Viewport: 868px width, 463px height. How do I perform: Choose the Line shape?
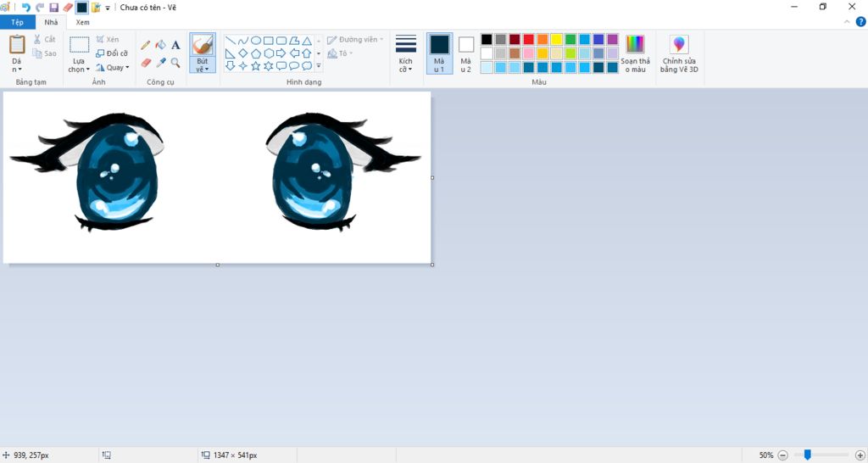pyautogui.click(x=231, y=41)
